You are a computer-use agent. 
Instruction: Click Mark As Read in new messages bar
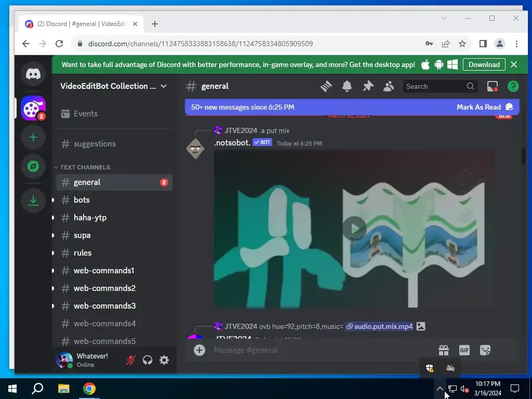coord(485,107)
